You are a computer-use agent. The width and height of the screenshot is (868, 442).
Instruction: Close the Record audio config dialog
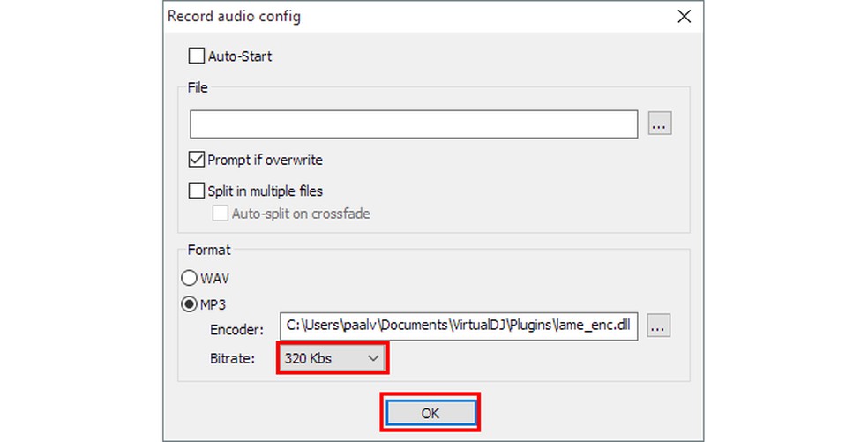pos(683,17)
